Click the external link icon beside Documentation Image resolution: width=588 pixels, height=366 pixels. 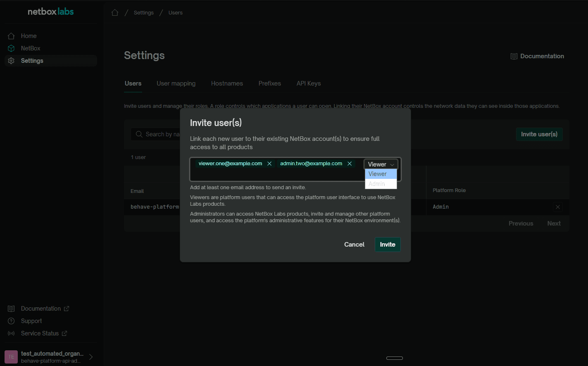click(67, 309)
